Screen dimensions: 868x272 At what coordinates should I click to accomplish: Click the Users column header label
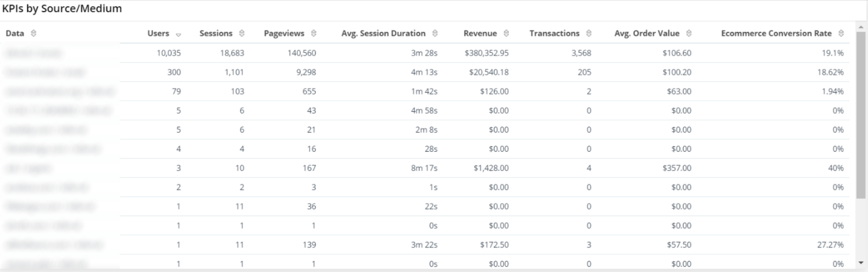[158, 33]
